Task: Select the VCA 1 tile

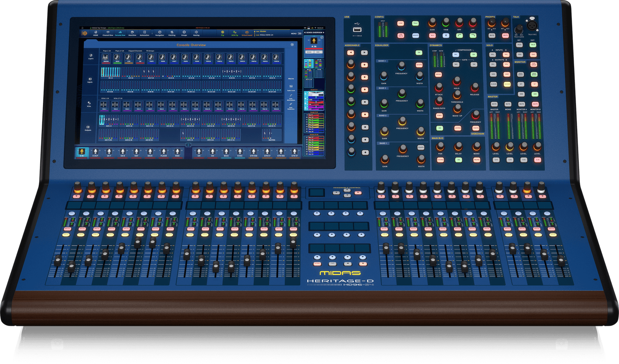Action: tap(104, 105)
